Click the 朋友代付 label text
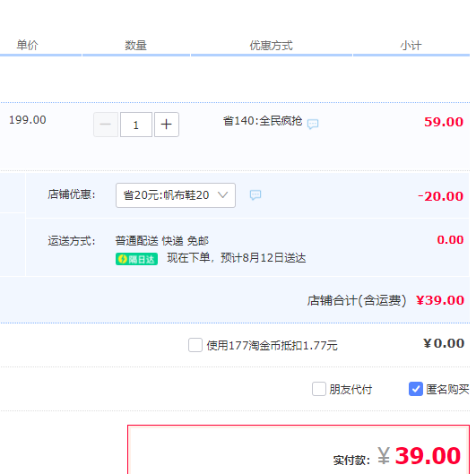 coord(351,390)
